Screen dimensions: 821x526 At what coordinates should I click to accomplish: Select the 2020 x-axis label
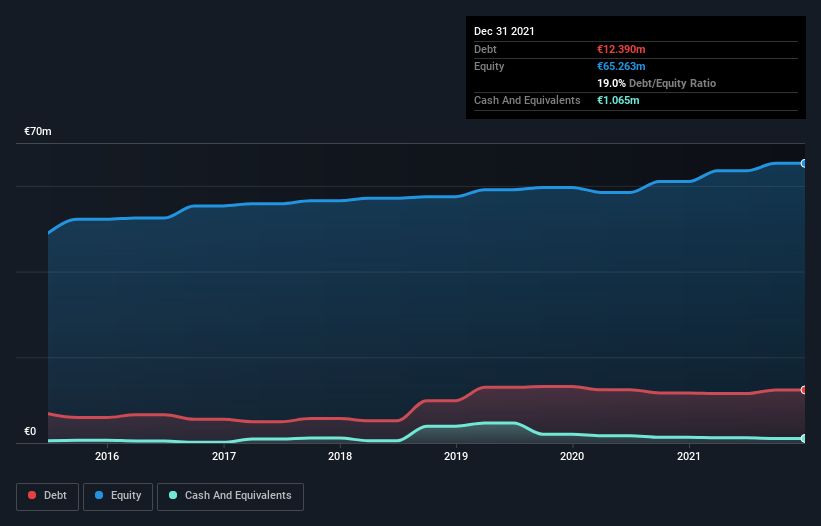click(x=572, y=456)
